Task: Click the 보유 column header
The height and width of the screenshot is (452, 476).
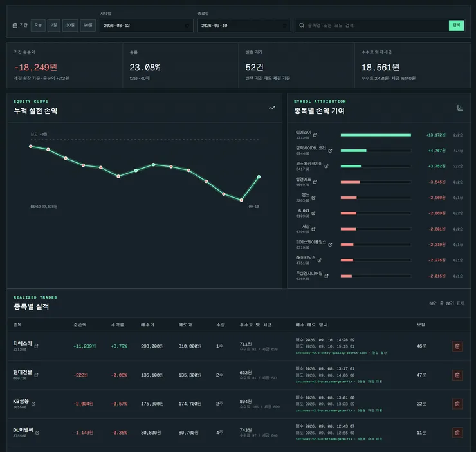Action: (x=421, y=325)
